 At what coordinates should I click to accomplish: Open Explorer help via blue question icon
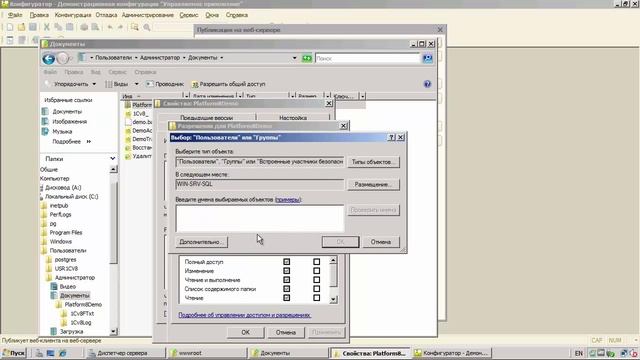tap(427, 84)
